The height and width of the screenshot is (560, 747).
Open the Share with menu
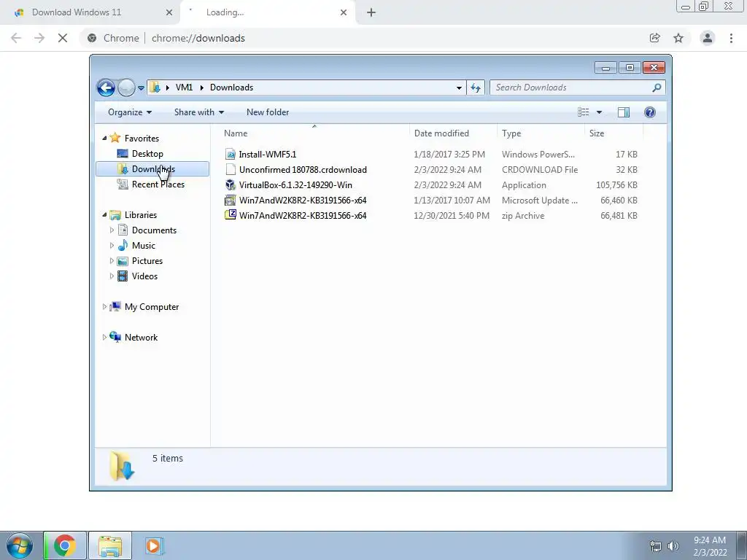click(198, 112)
